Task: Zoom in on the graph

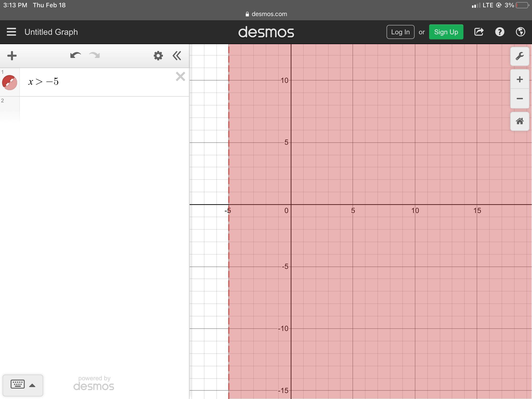Action: [x=520, y=79]
